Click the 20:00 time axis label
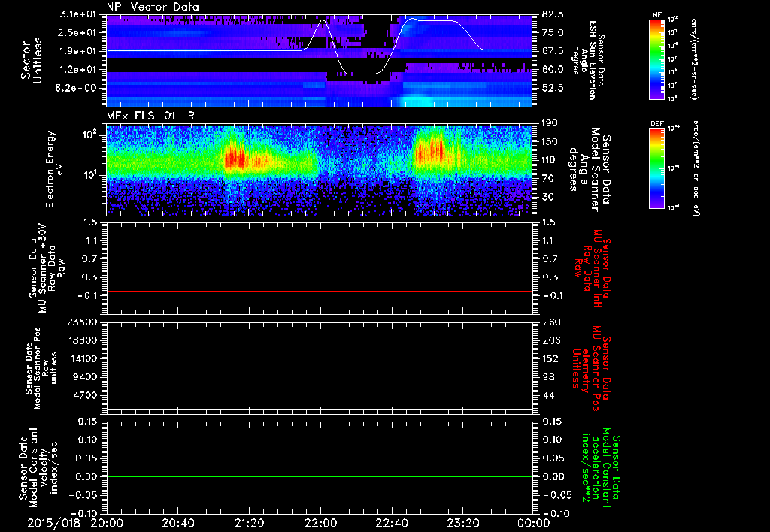 point(107,523)
